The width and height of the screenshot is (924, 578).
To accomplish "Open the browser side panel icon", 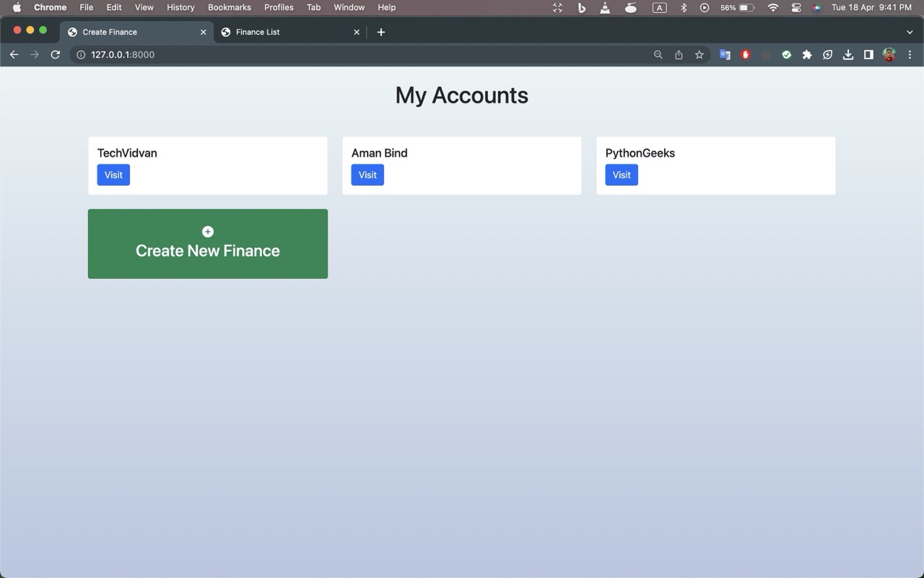I will (x=868, y=54).
